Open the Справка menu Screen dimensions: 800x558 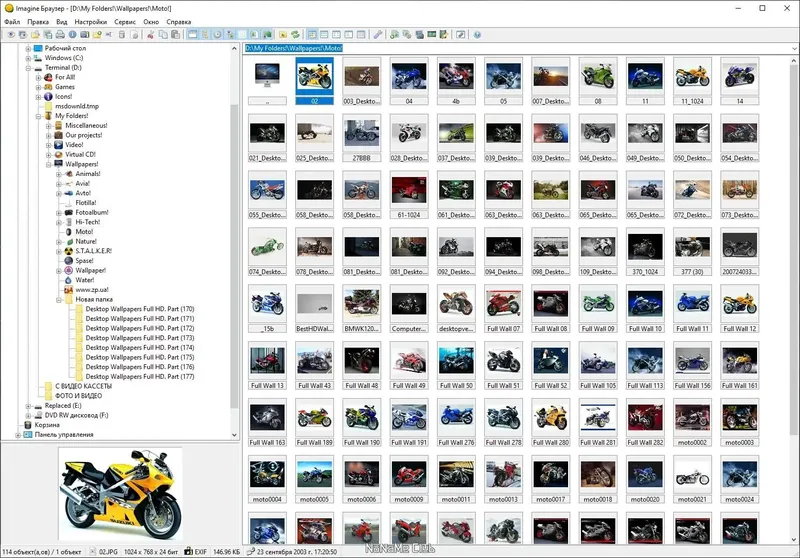click(179, 22)
